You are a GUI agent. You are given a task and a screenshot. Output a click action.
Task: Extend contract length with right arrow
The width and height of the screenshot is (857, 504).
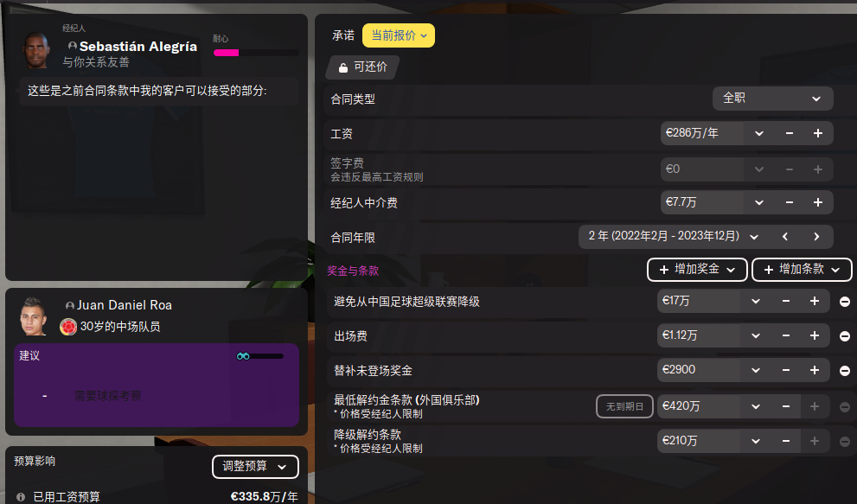[x=816, y=237]
